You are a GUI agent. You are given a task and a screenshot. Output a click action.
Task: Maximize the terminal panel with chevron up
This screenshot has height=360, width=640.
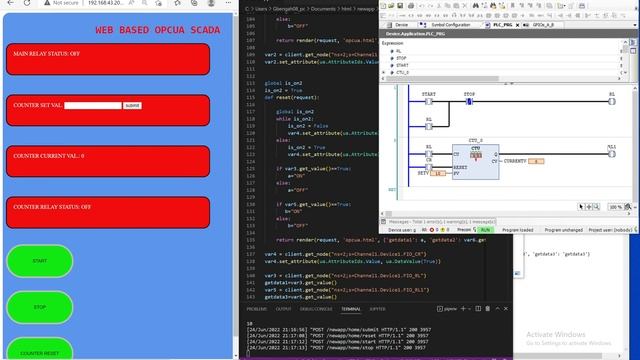point(497,309)
